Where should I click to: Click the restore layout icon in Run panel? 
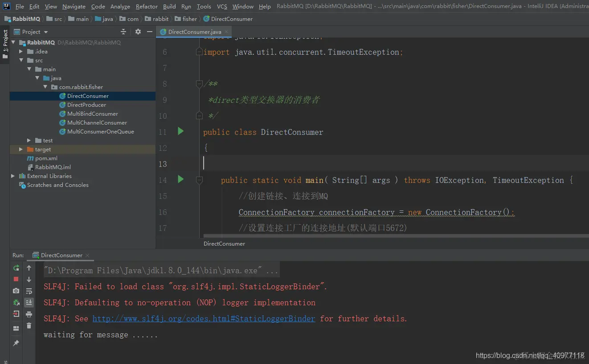pos(16,328)
